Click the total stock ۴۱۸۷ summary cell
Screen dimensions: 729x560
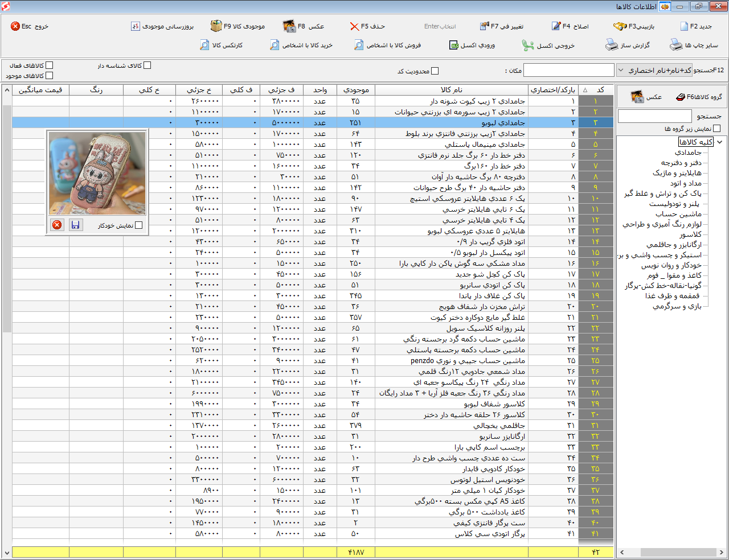pyautogui.click(x=356, y=552)
